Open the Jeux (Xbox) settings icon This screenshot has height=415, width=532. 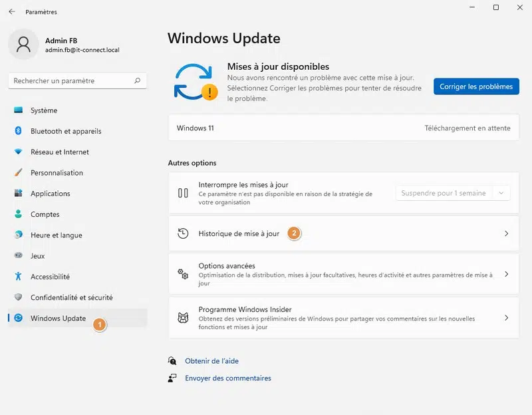19,255
